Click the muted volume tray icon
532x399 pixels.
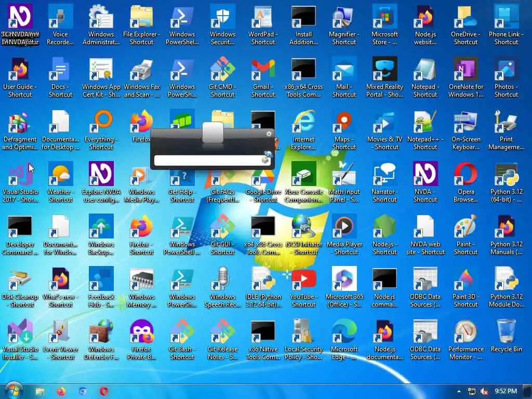coord(484,391)
